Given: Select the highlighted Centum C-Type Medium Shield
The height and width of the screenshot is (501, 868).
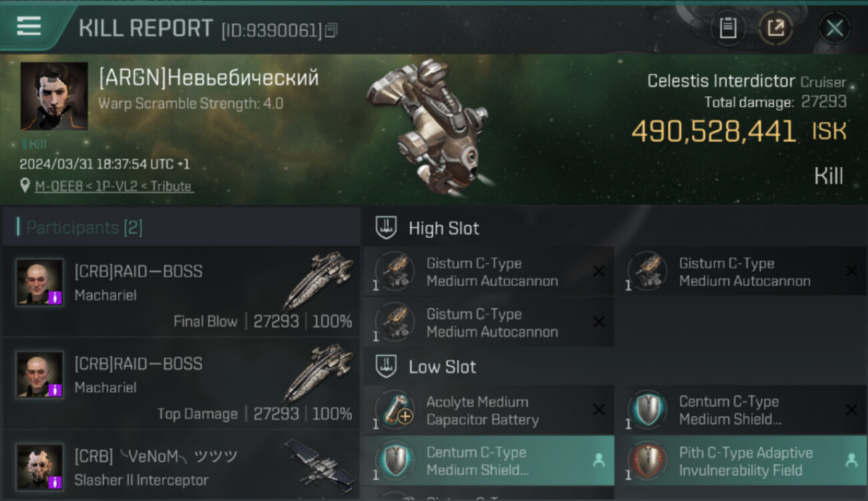Looking at the screenshot, I should tap(489, 460).
